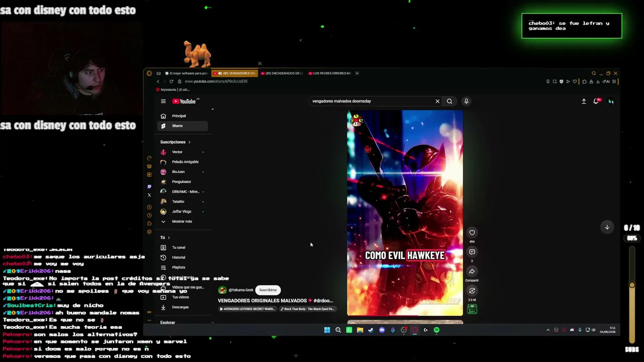Open the YouTube account avatar menu

pyautogui.click(x=611, y=101)
